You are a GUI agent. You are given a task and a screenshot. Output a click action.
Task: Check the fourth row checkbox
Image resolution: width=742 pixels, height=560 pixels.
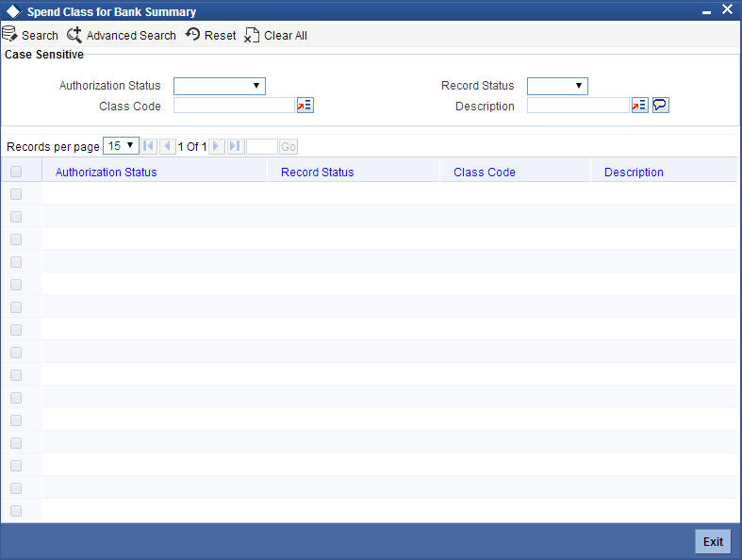pyautogui.click(x=16, y=262)
